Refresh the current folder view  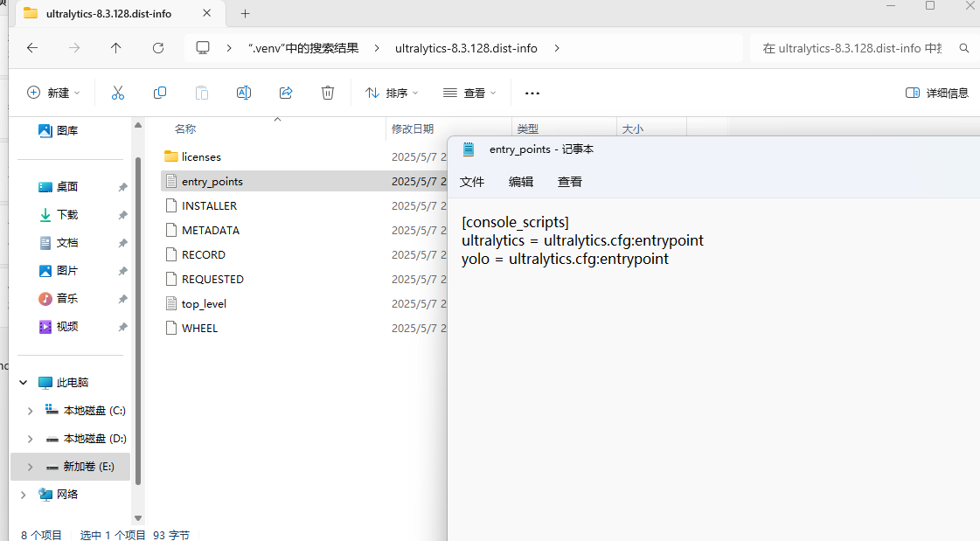click(158, 48)
